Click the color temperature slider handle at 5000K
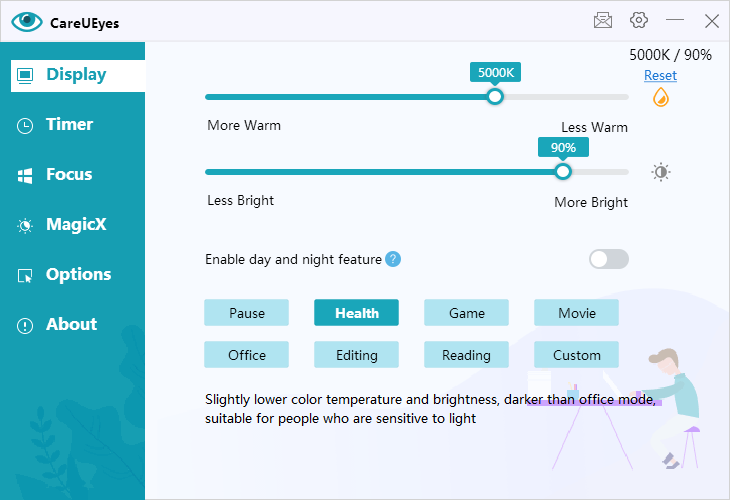Viewport: 730px width, 500px height. pyautogui.click(x=495, y=97)
